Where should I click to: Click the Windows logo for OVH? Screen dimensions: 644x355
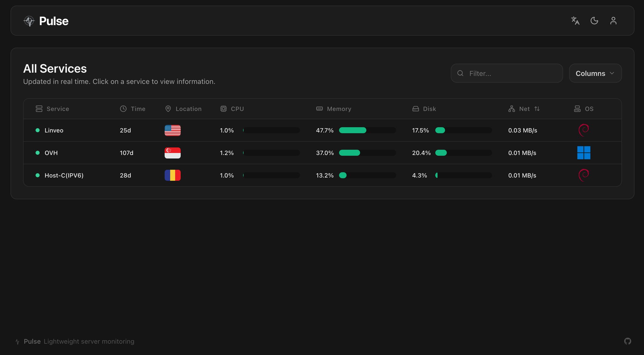point(583,153)
